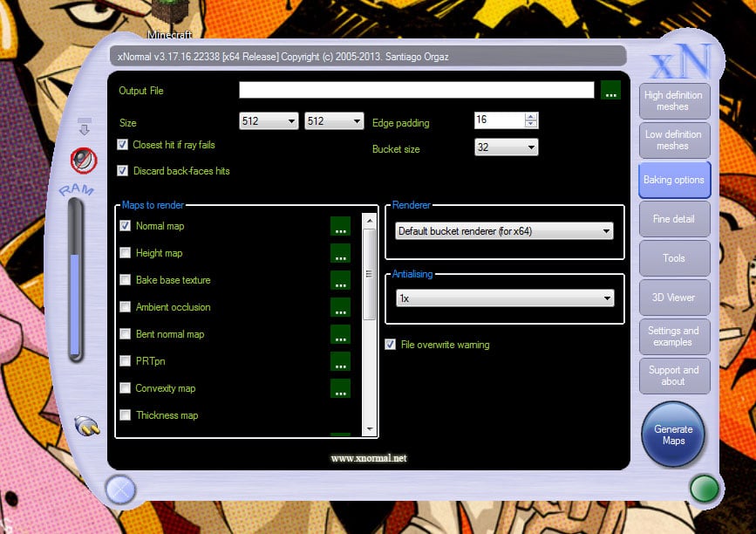Viewport: 756px width, 534px height.
Task: Open the Fine detail tab
Action: click(673, 219)
